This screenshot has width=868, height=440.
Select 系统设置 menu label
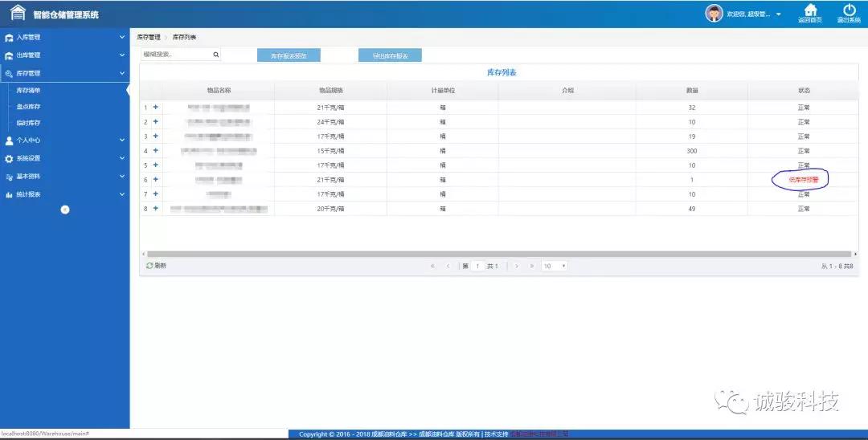(x=28, y=159)
